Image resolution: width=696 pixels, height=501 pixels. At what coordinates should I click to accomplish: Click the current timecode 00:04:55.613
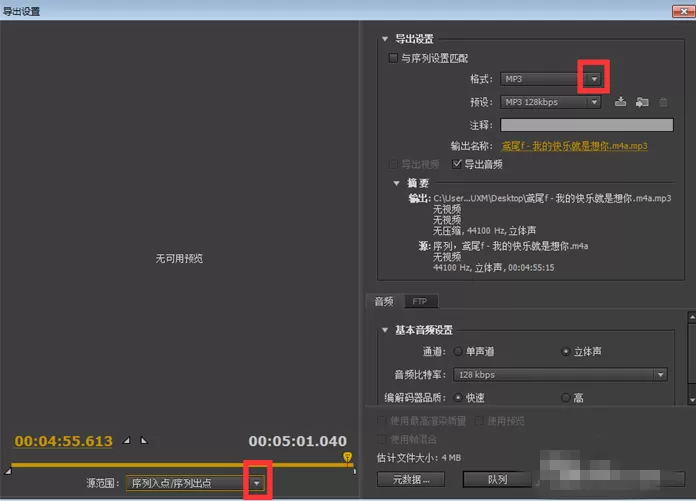click(63, 441)
